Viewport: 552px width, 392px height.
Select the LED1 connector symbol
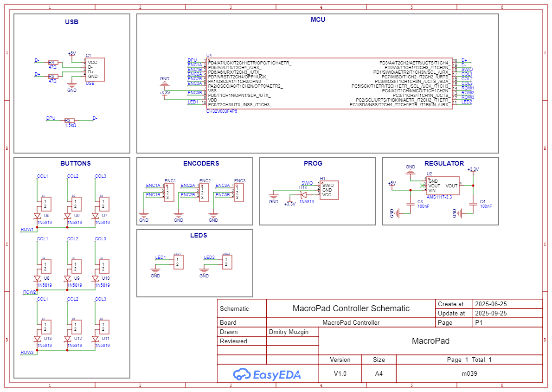coord(178,263)
